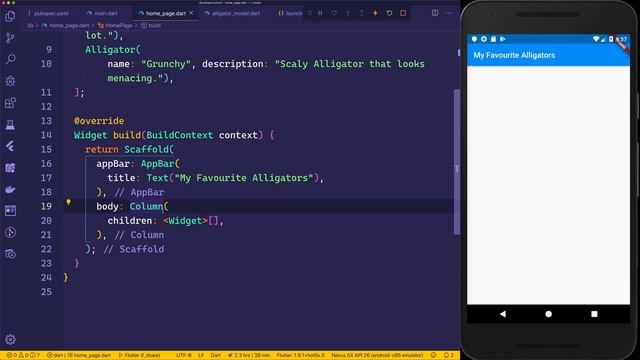Click home_page.dart in the breadcrumb
The height and width of the screenshot is (360, 640).
(x=65, y=25)
